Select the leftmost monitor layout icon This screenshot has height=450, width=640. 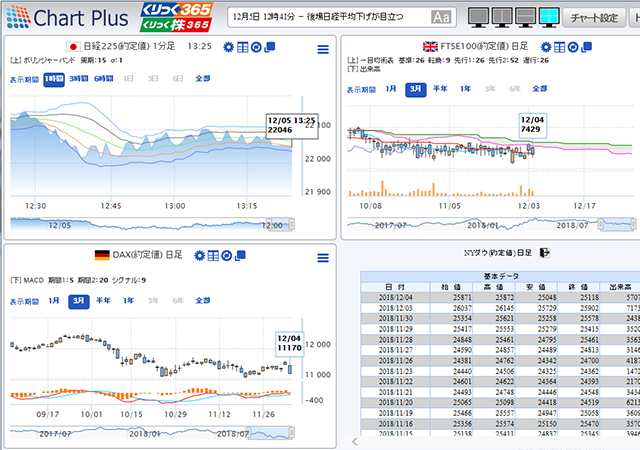[478, 17]
